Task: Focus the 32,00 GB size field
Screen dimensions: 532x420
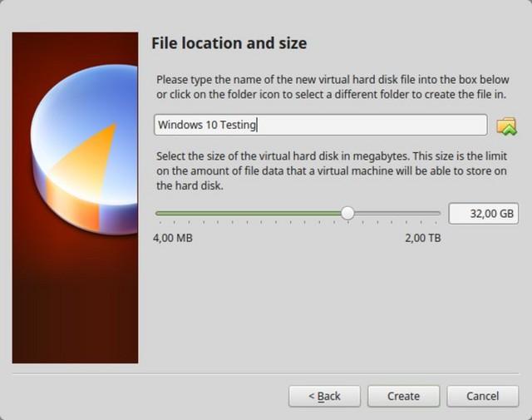Action: coord(484,214)
